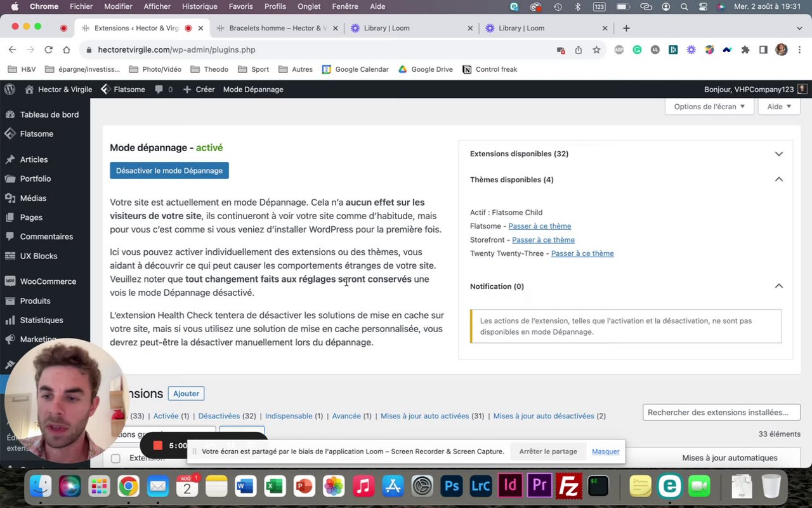The height and width of the screenshot is (508, 812).
Task: Open Chrome's three-dot menu
Action: 799,50
